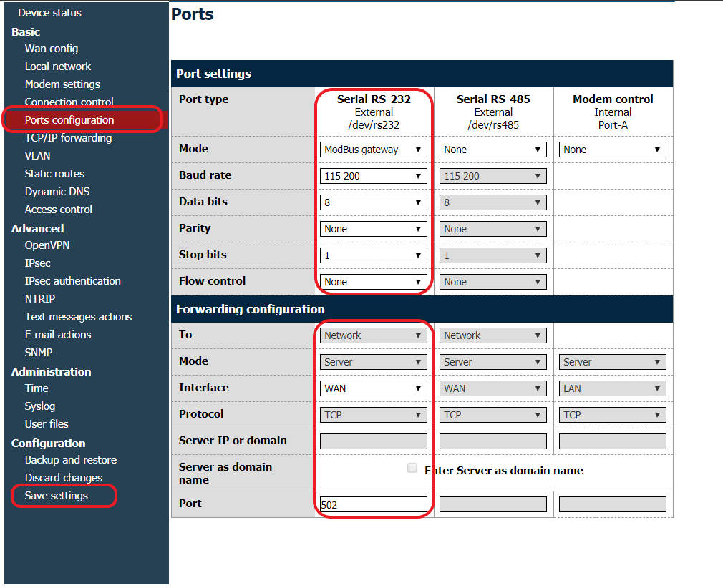Open RS-485 Protocol TCP dropdown

coord(493,415)
